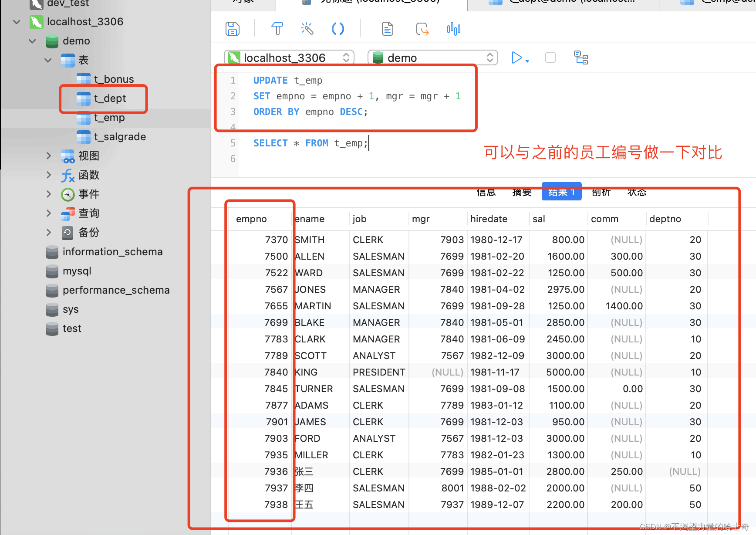756x535 pixels.
Task: Click the stop execution square button
Action: [x=550, y=57]
